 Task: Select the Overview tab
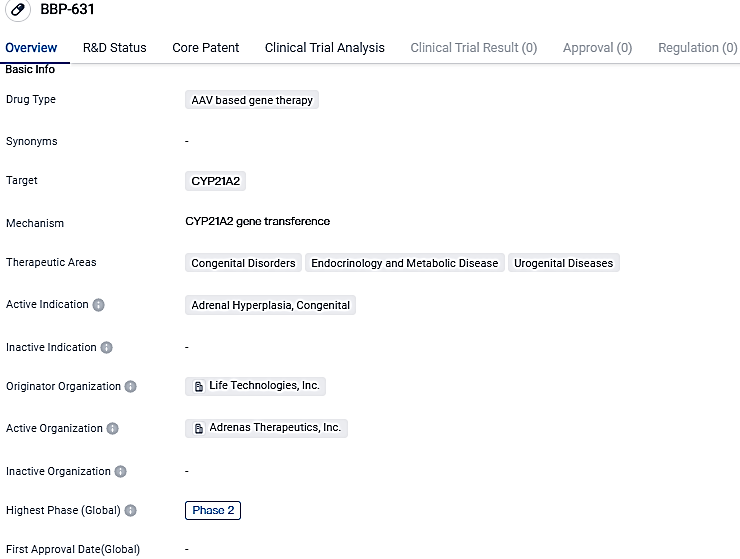[31, 48]
